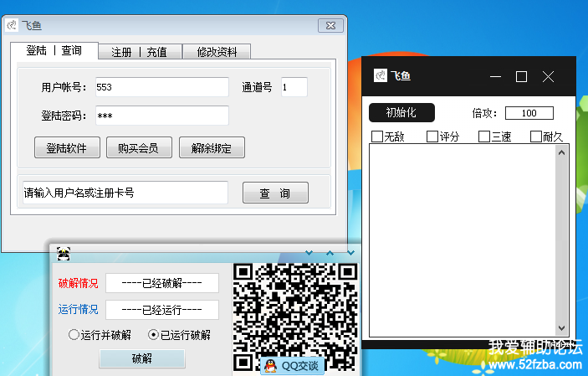Click scrollbar down arrow in black 飞鱼 window
Viewport: 588px width, 376px height.
561,328
